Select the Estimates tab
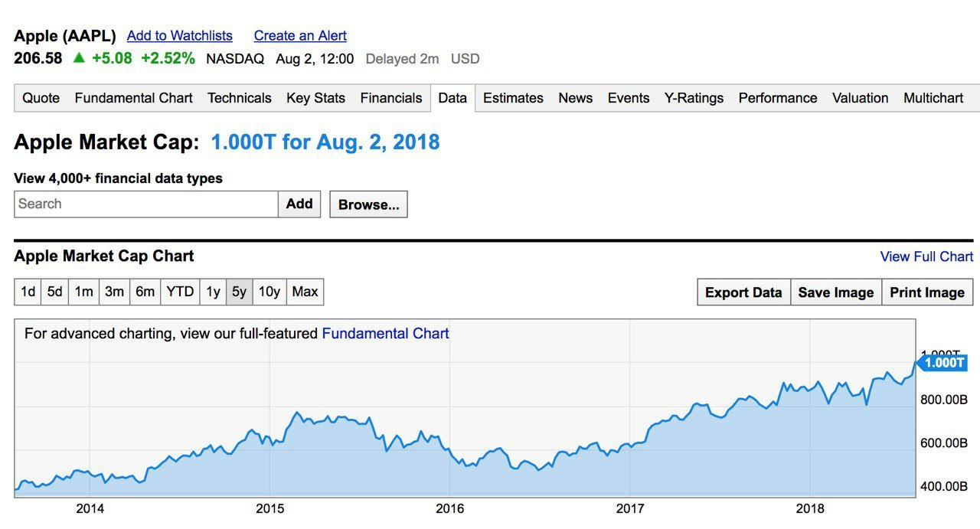This screenshot has height=529, width=980. click(513, 98)
